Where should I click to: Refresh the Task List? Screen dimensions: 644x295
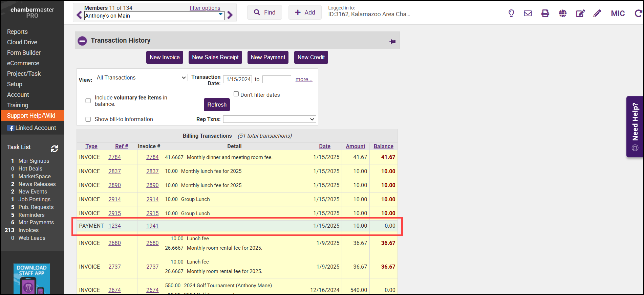[55, 149]
